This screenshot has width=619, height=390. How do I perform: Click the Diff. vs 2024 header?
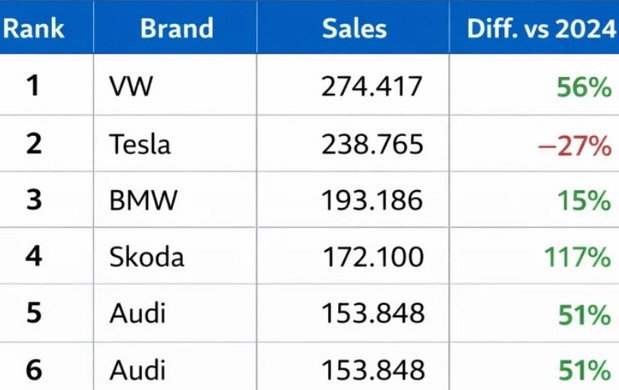(x=541, y=28)
